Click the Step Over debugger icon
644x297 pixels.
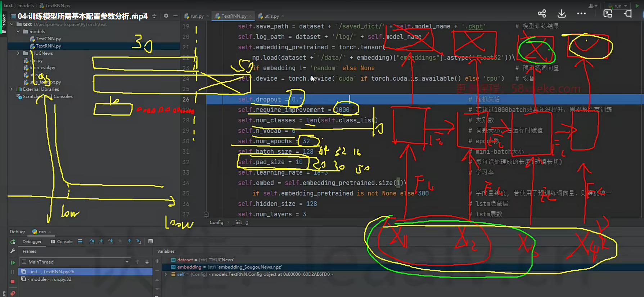click(x=92, y=242)
